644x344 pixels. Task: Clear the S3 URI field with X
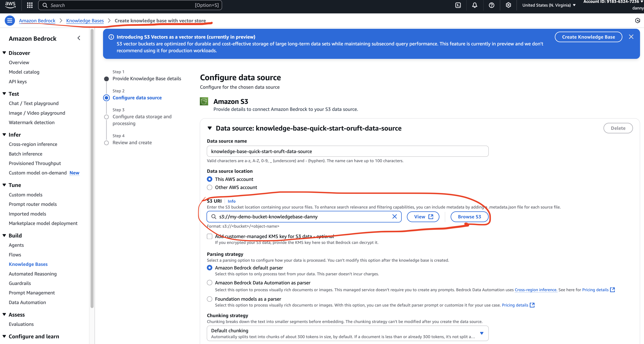point(395,217)
